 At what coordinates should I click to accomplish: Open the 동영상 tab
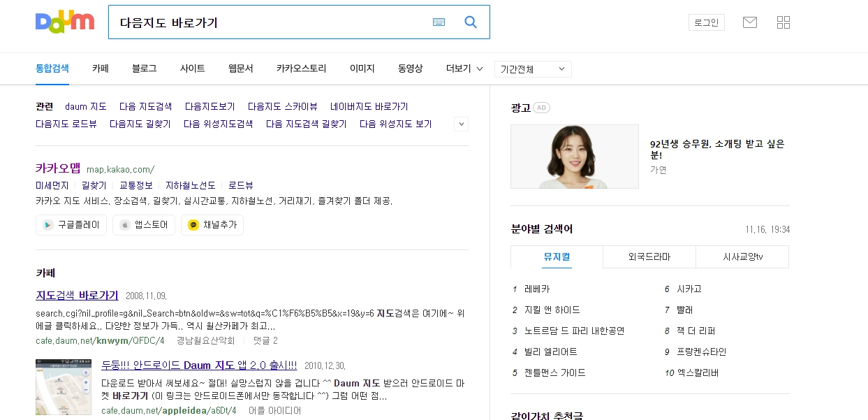click(411, 68)
